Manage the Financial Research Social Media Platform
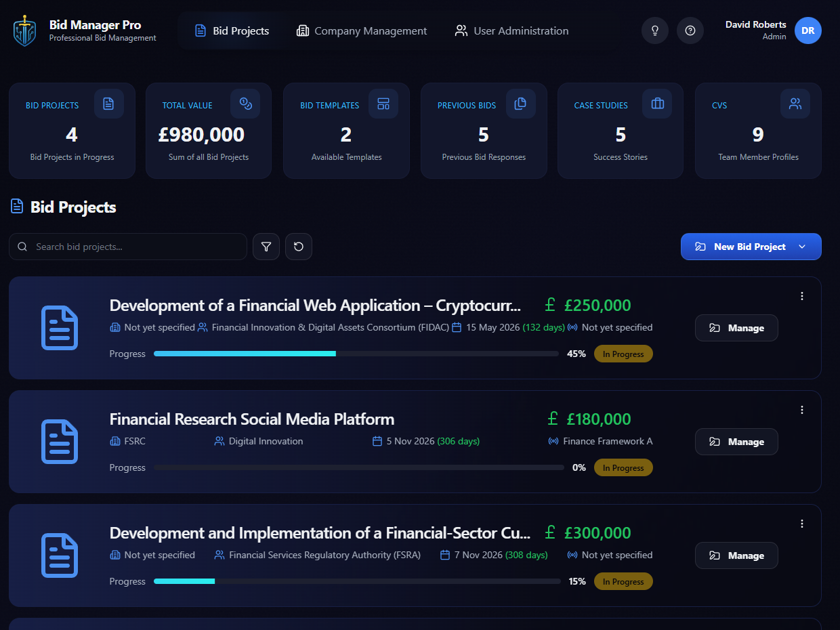840x630 pixels. (x=736, y=442)
